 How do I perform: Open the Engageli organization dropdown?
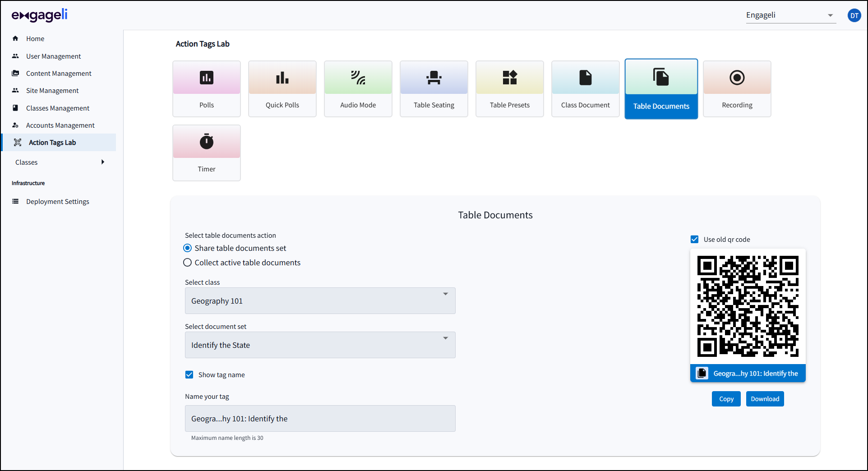791,15
